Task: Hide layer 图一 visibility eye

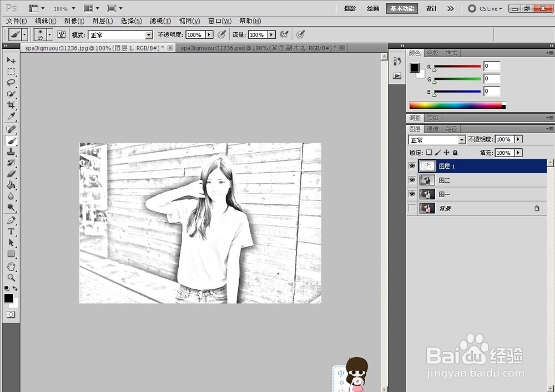Action: point(412,194)
